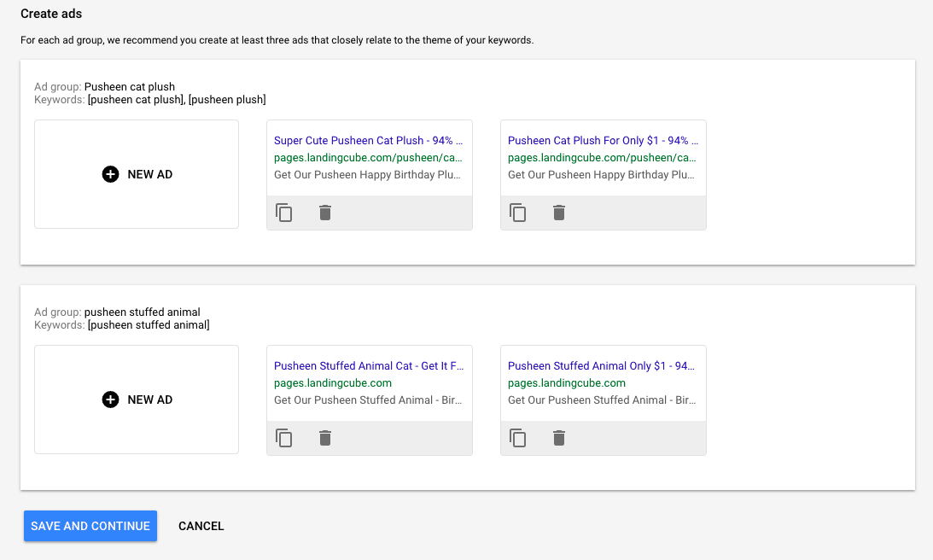This screenshot has height=560, width=933.
Task: Remove the Pusheen Stuffed Animal Only $1 ad
Action: (559, 438)
